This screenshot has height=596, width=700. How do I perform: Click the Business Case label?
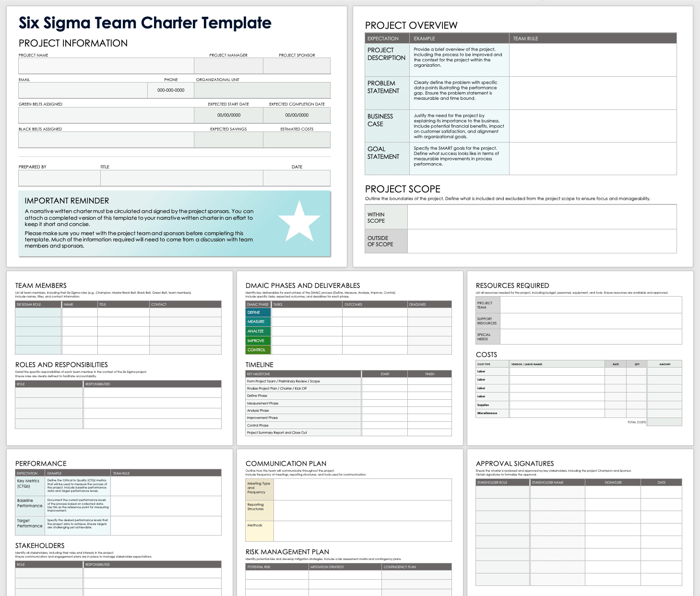pyautogui.click(x=380, y=120)
